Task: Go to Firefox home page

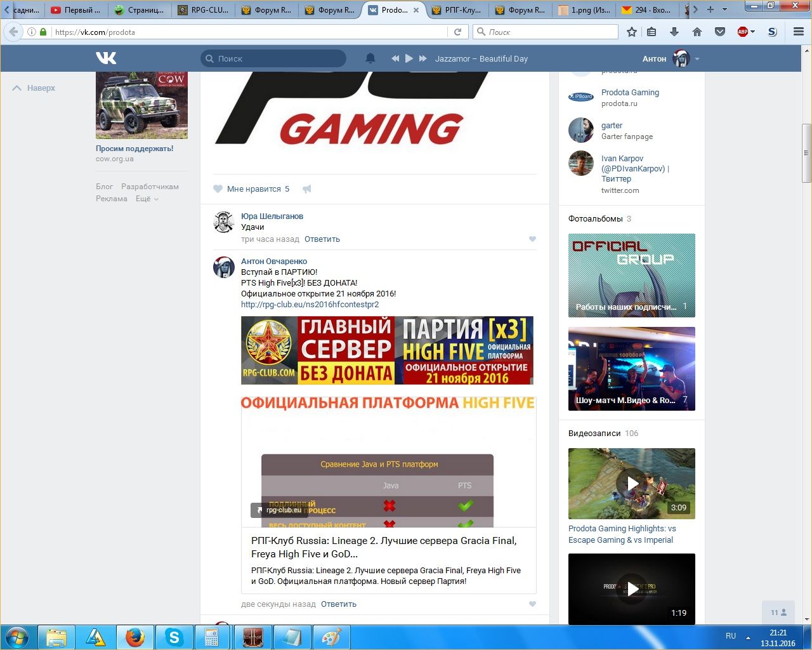Action: (x=697, y=32)
